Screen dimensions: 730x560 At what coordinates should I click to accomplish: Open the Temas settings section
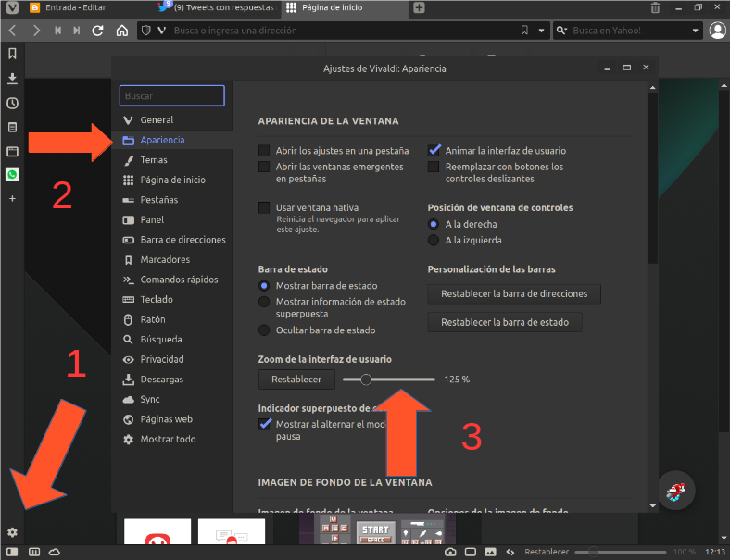[x=171, y=160]
